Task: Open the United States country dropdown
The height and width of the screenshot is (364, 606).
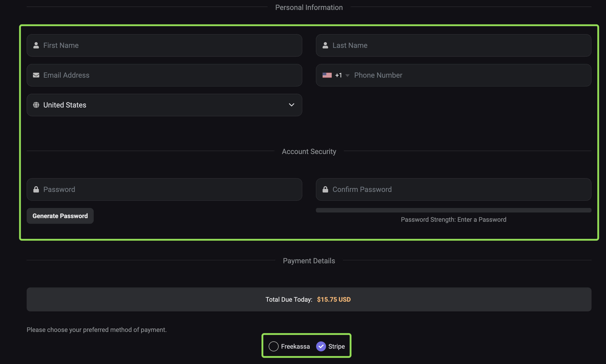Action: [x=164, y=105]
